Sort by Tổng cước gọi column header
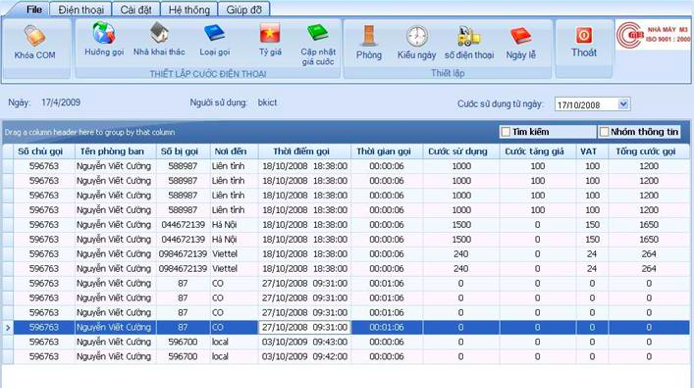Image resolution: width=694 pixels, height=388 pixels. click(x=649, y=151)
